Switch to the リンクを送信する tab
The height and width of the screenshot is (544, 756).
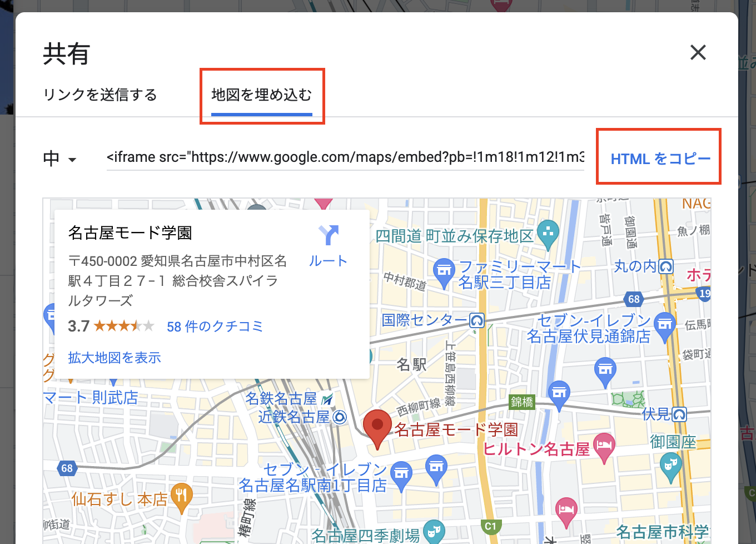pos(100,95)
